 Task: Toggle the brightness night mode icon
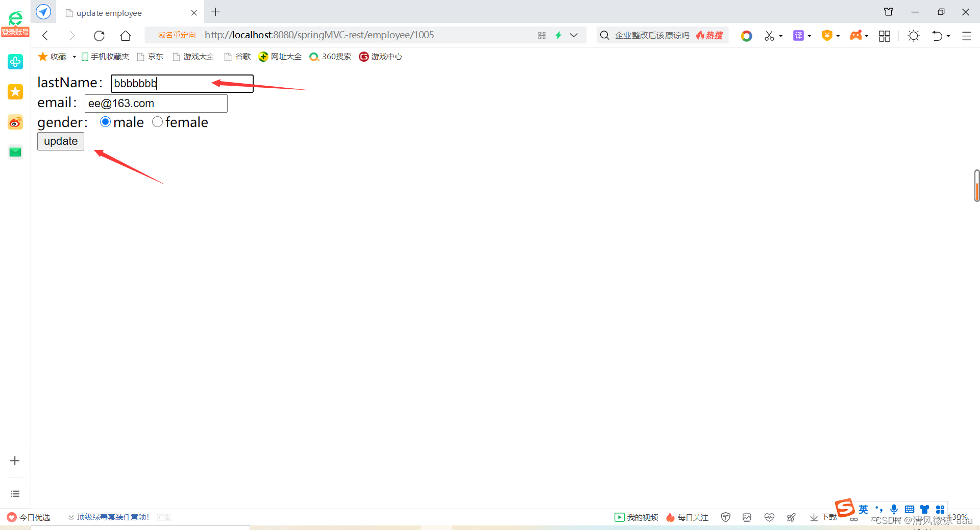click(x=914, y=36)
